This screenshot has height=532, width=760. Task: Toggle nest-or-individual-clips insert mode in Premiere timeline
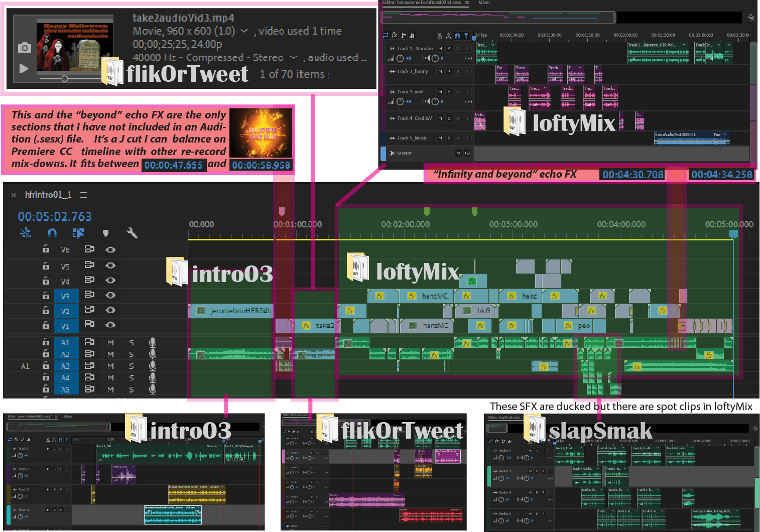25,233
